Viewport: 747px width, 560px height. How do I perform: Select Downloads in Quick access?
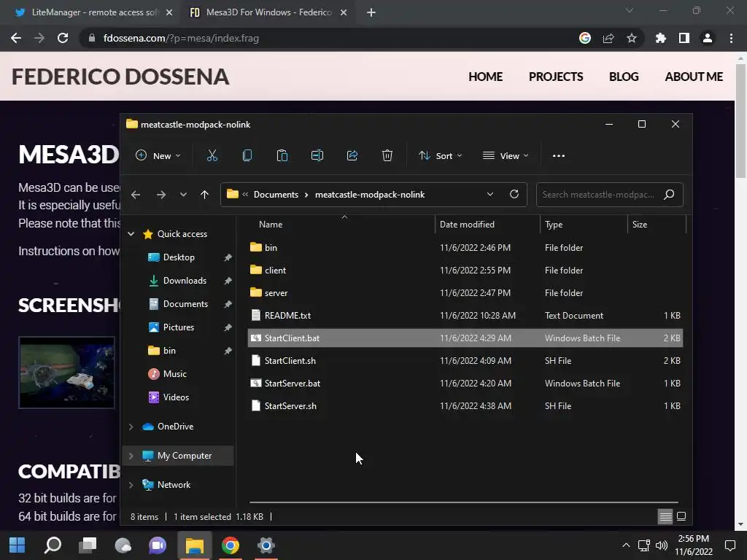pos(185,281)
